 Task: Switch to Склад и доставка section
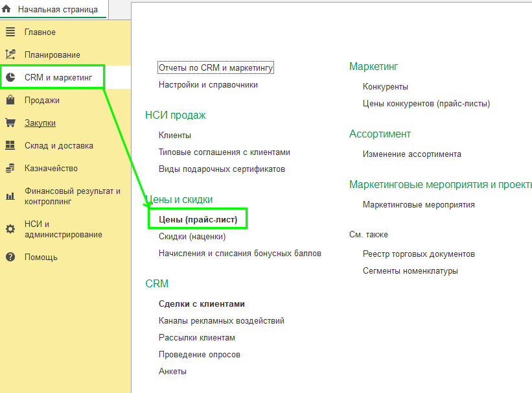pyautogui.click(x=59, y=146)
